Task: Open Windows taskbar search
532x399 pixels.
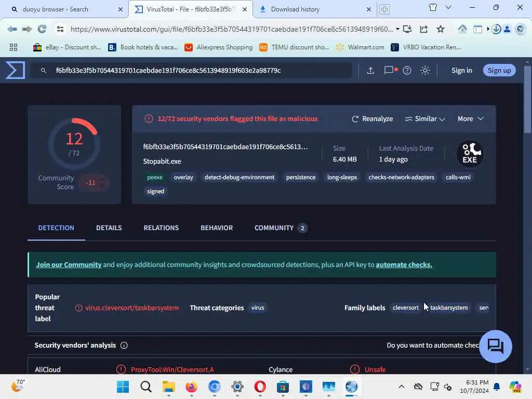Action: [146, 387]
